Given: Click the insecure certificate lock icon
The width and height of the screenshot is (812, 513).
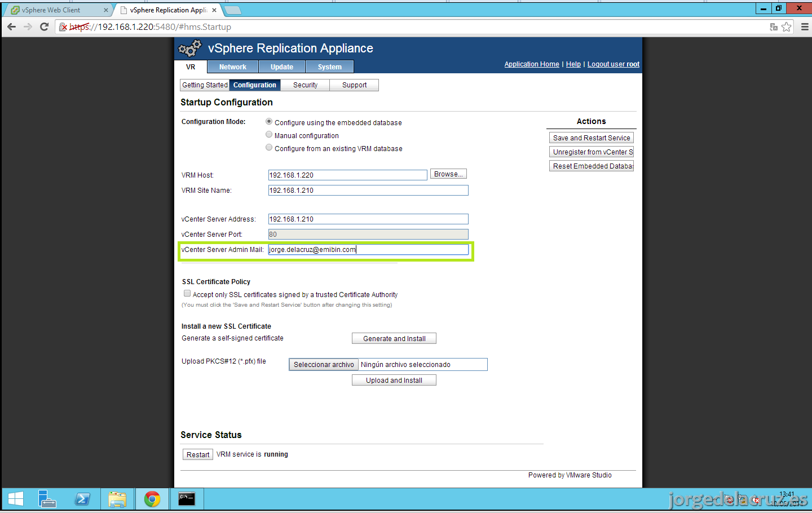Looking at the screenshot, I should (63, 26).
